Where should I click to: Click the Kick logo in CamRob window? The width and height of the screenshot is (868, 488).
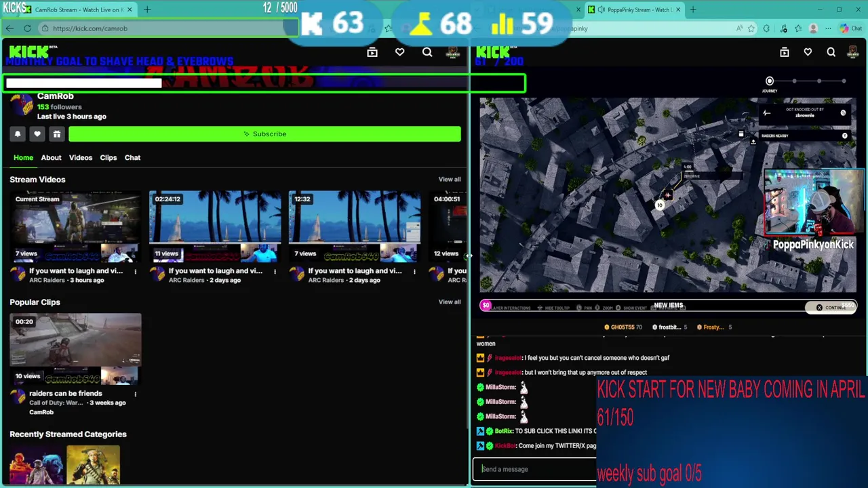(29, 52)
